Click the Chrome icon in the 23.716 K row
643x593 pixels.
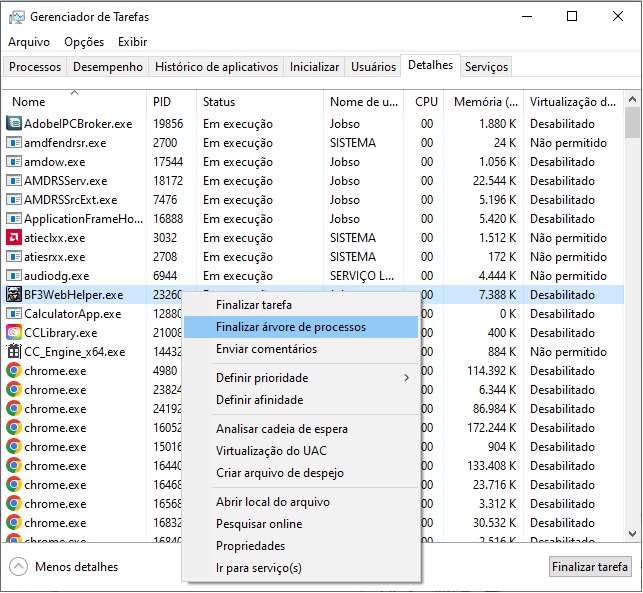click(x=14, y=485)
